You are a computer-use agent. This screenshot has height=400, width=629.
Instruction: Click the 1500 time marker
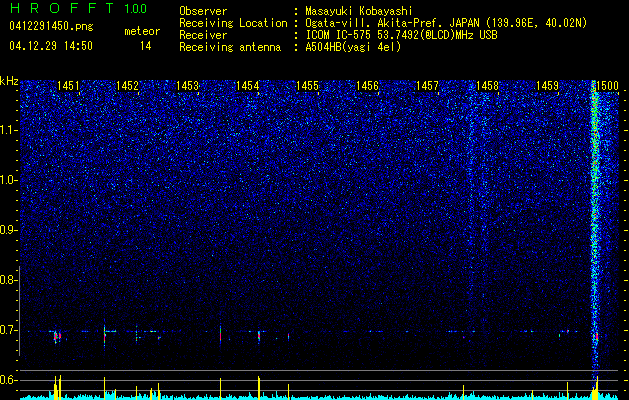click(x=607, y=86)
